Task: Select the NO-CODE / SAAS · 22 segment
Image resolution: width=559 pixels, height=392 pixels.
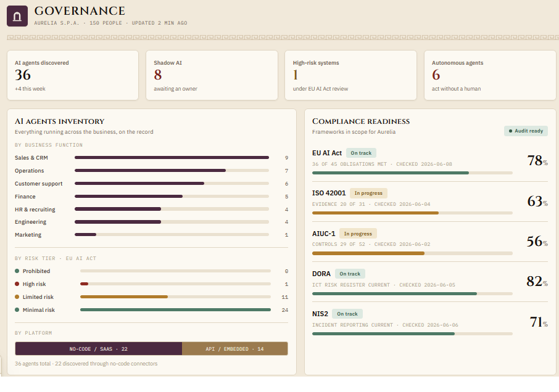Action: point(98,349)
